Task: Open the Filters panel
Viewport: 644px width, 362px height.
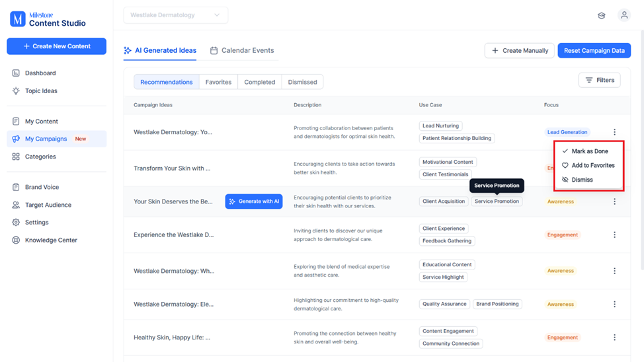Action: point(599,80)
